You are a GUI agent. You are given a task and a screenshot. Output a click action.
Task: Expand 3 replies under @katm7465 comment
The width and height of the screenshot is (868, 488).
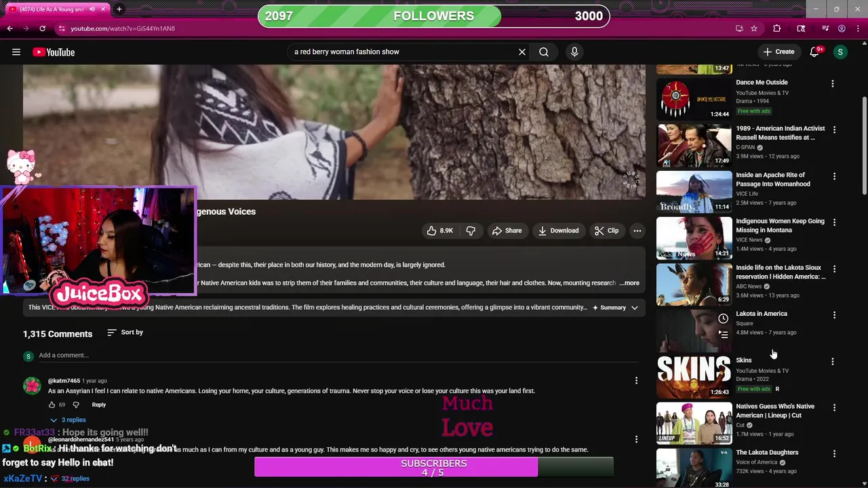(x=68, y=420)
